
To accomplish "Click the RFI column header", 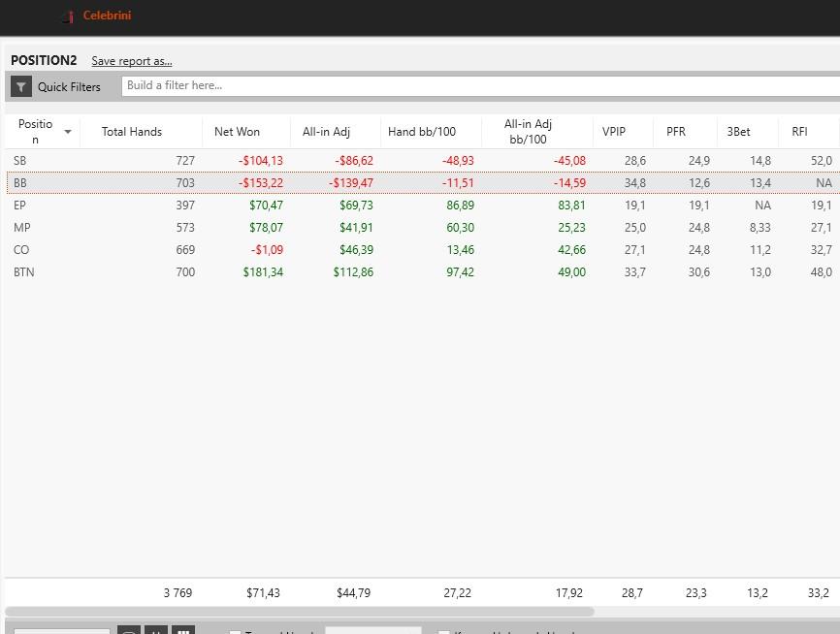I will (x=799, y=132).
